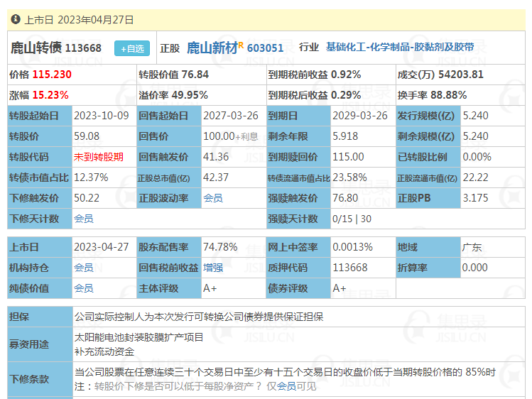Select 到期税后收益 0.29% text

click(x=314, y=95)
